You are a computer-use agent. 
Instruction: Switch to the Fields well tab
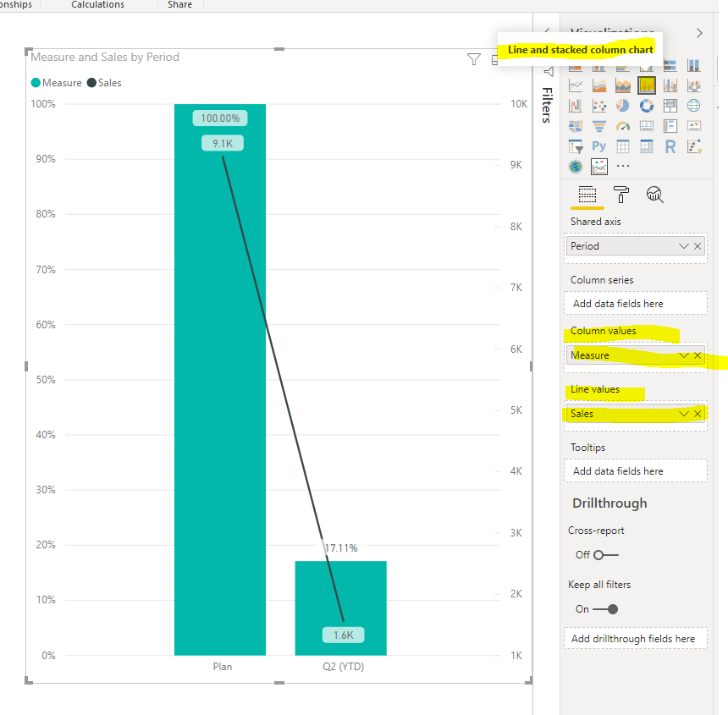(587, 195)
